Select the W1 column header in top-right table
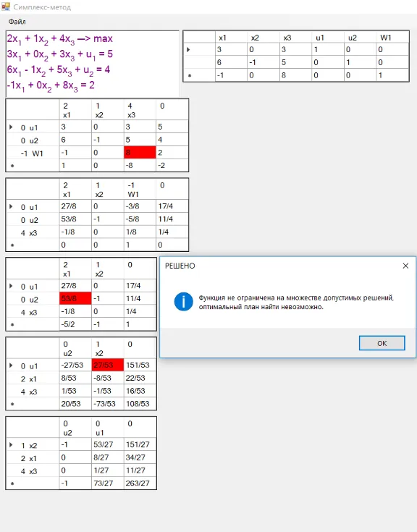The width and height of the screenshot is (417, 532). click(x=392, y=38)
